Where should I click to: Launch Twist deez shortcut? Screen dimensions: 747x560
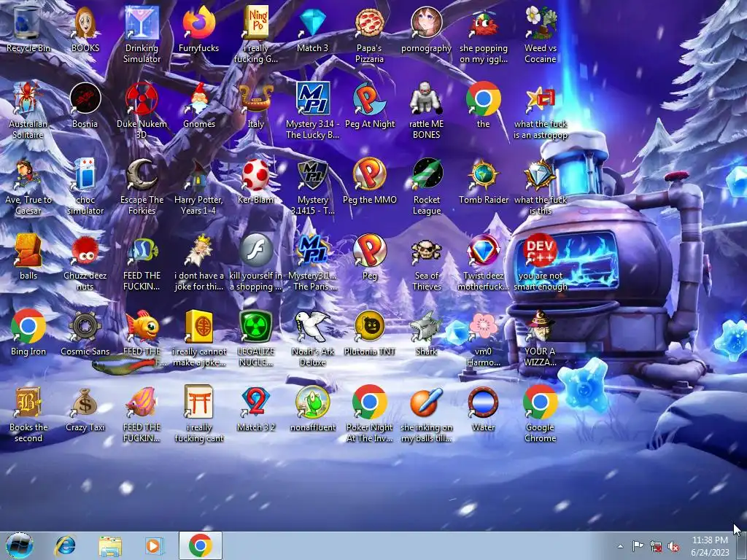click(483, 262)
